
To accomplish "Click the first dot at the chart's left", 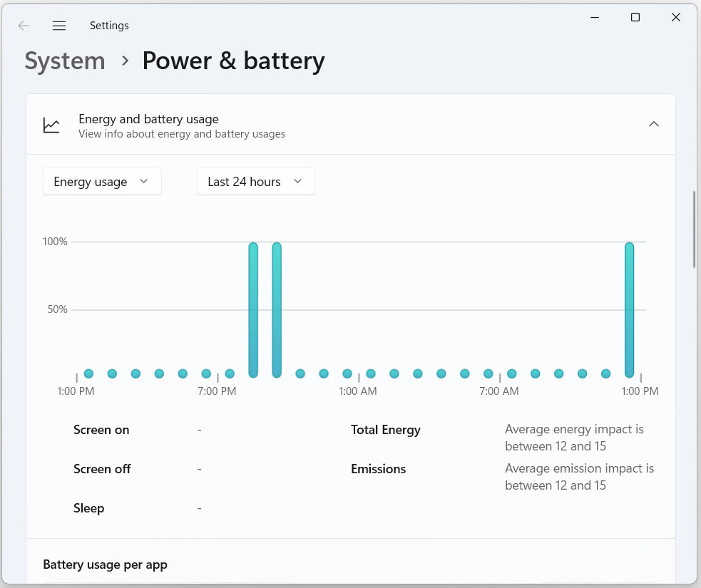I will [x=88, y=373].
